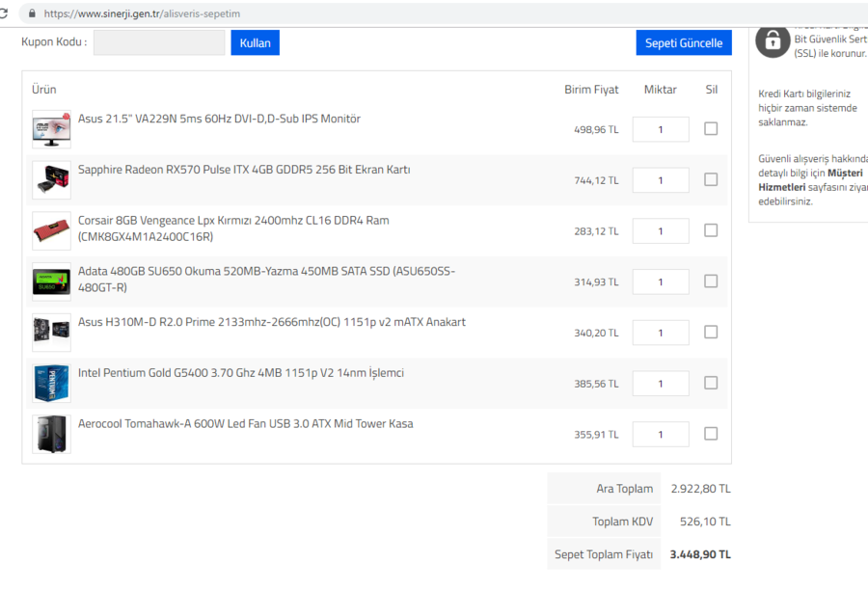Open the Adata SU650 SSD thumbnail
Viewport: 868px width, 589px height.
coord(51,281)
